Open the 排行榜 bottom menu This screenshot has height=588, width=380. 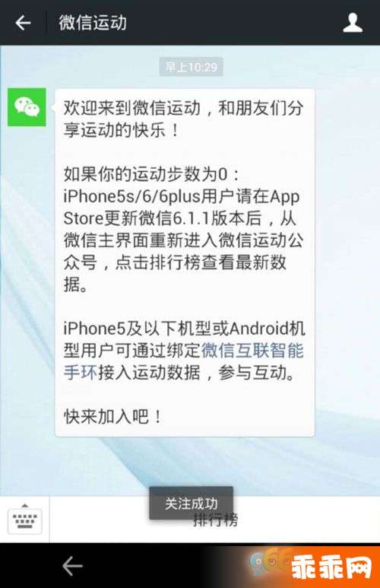tap(216, 520)
